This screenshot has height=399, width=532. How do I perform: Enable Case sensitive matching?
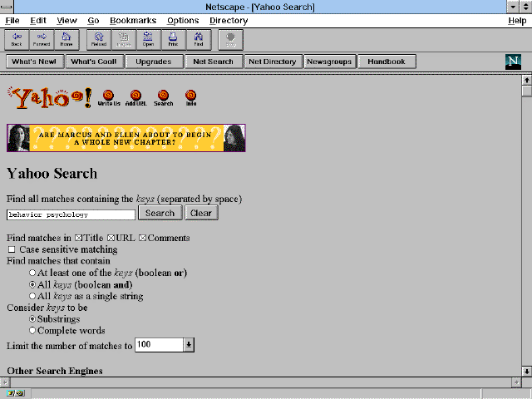point(12,249)
